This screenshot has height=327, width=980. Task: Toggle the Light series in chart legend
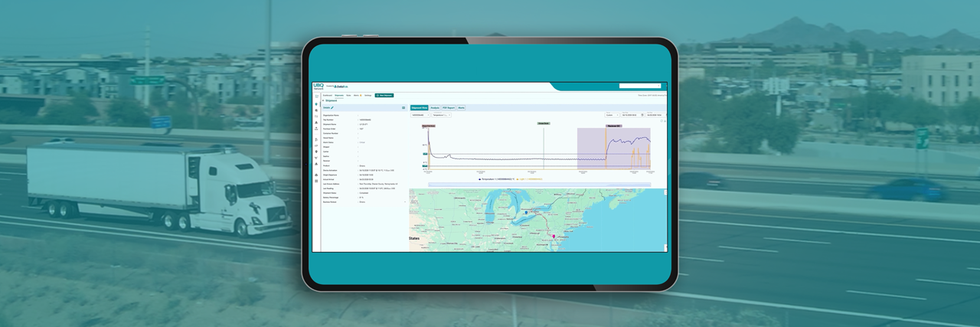click(529, 179)
